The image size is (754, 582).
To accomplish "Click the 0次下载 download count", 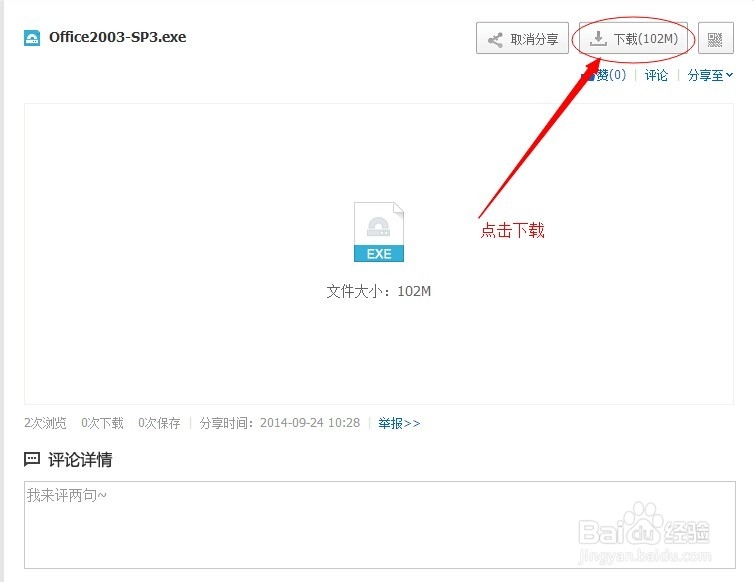I will (x=102, y=423).
